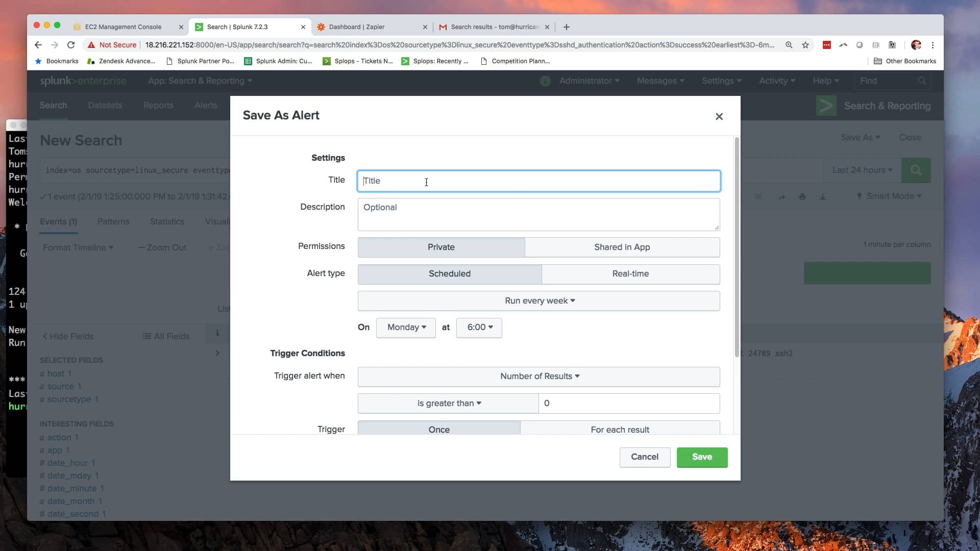
Task: Click the export/download results icon
Action: (x=823, y=196)
